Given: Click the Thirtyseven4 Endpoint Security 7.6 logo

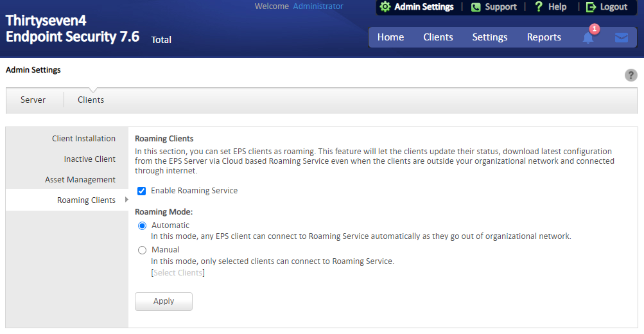Looking at the screenshot, I should tap(73, 29).
